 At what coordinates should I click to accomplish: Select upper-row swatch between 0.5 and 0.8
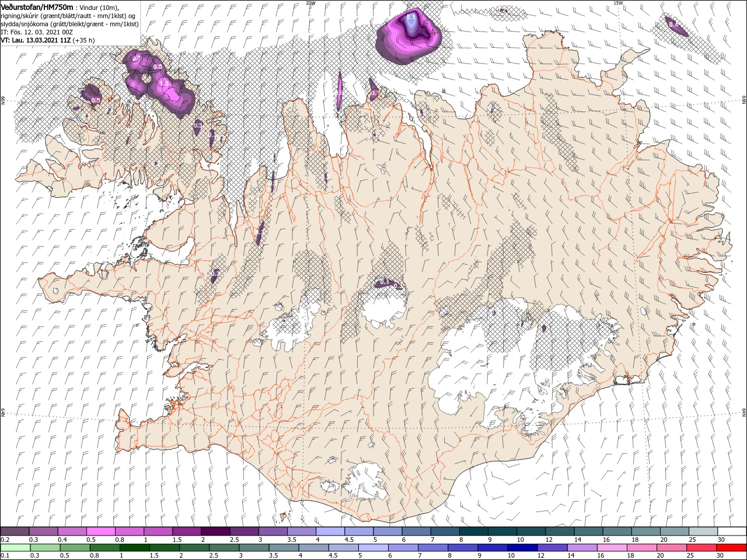point(100,531)
